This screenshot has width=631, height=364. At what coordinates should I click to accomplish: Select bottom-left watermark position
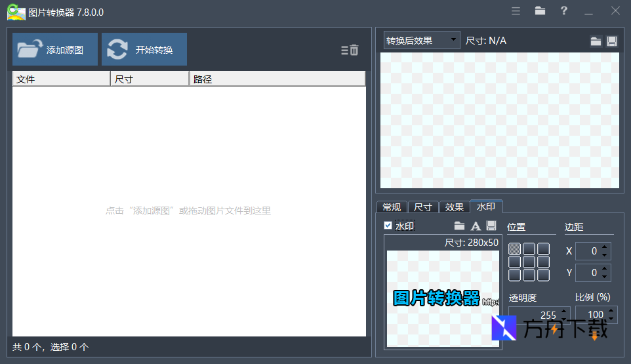point(515,275)
